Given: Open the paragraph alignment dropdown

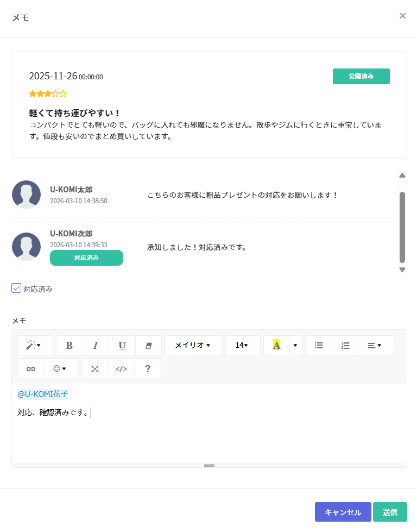Looking at the screenshot, I should click(x=375, y=346).
